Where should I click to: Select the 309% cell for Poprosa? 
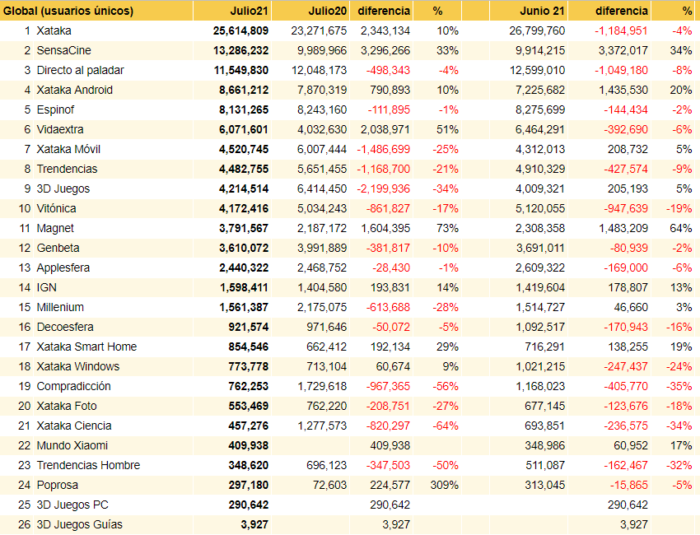pyautogui.click(x=444, y=485)
